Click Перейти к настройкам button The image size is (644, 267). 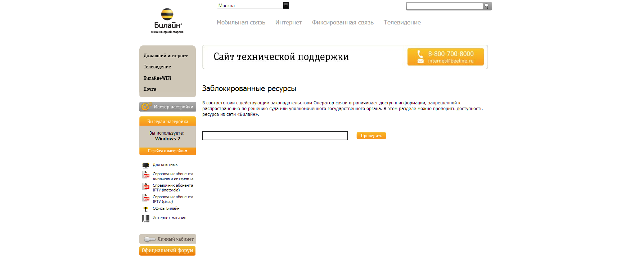(168, 151)
